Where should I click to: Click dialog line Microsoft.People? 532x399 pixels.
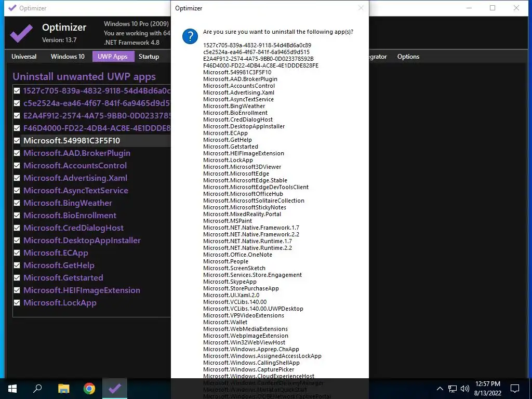[225, 262]
